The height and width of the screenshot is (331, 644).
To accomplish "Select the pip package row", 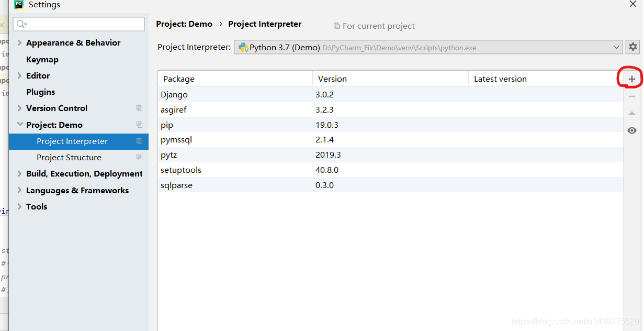I will [x=391, y=125].
